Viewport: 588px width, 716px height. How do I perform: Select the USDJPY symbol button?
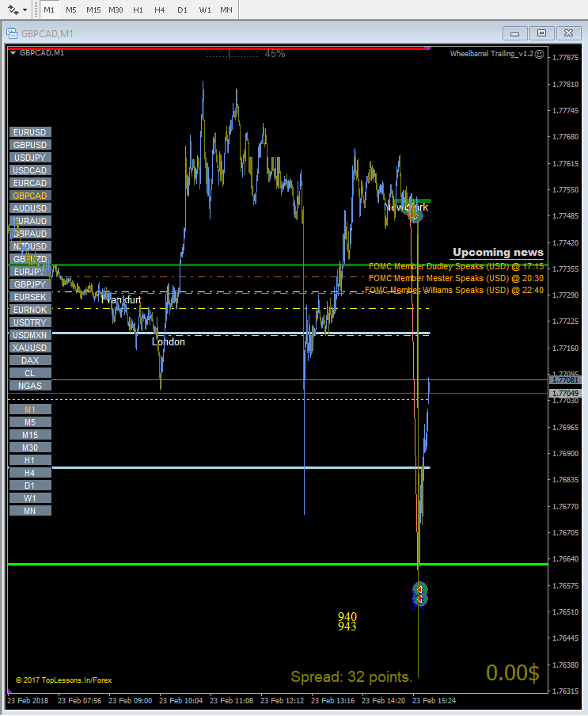point(30,158)
